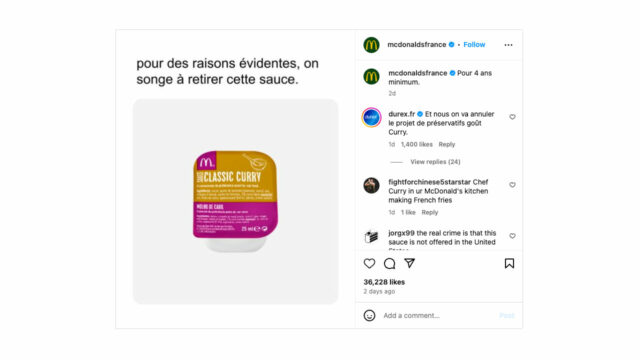Click the Classic Curry sauce image
This screenshot has width=640, height=360.
(x=236, y=202)
